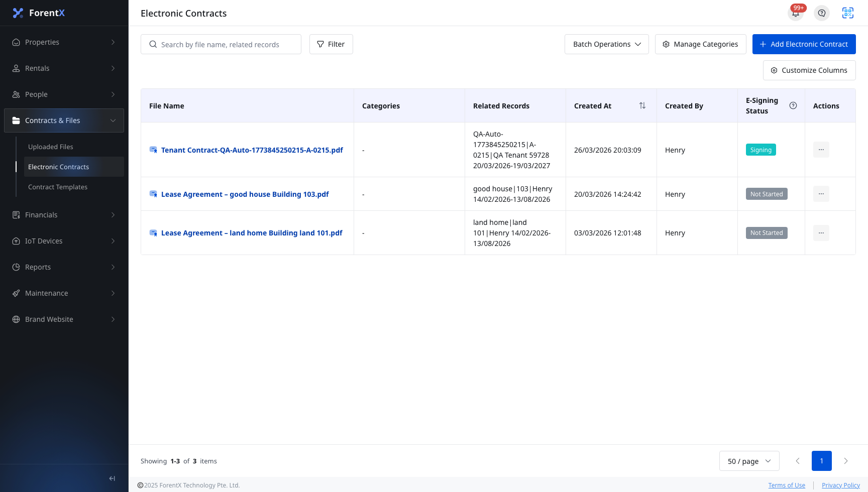
Task: Expand the Brand Website menu chevron
Action: pyautogui.click(x=113, y=319)
